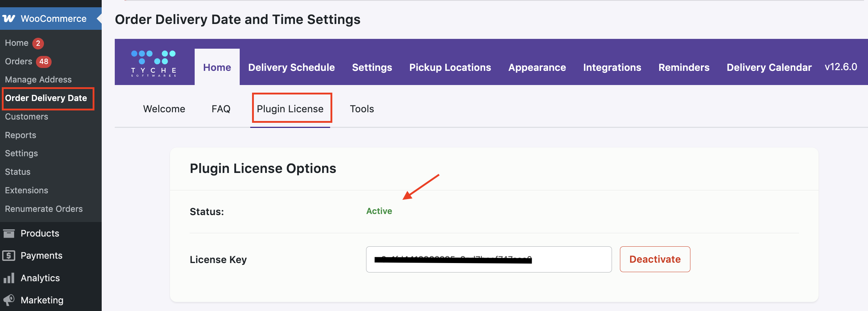Image resolution: width=868 pixels, height=311 pixels.
Task: Open the FAQ sub-tab
Action: click(221, 109)
